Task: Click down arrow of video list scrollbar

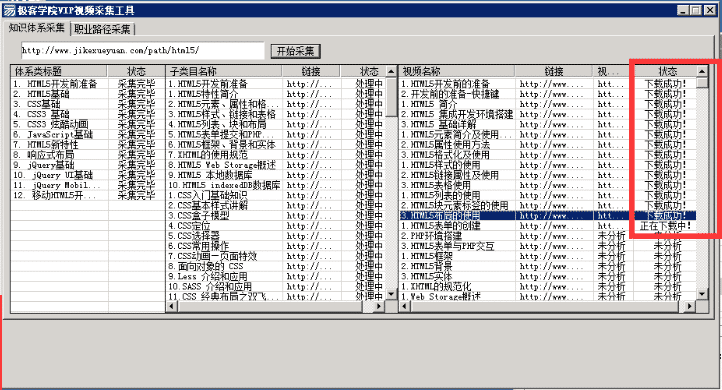Action: pyautogui.click(x=702, y=294)
